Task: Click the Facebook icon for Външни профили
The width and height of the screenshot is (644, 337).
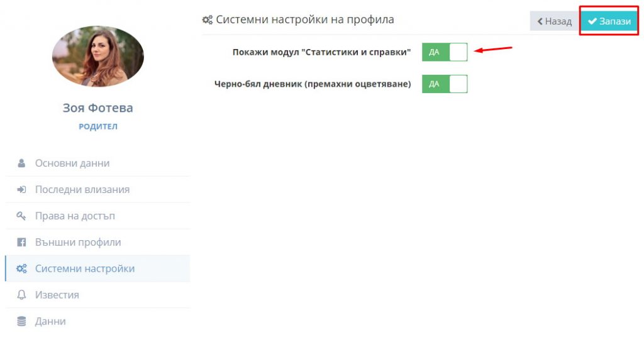Action: point(21,242)
